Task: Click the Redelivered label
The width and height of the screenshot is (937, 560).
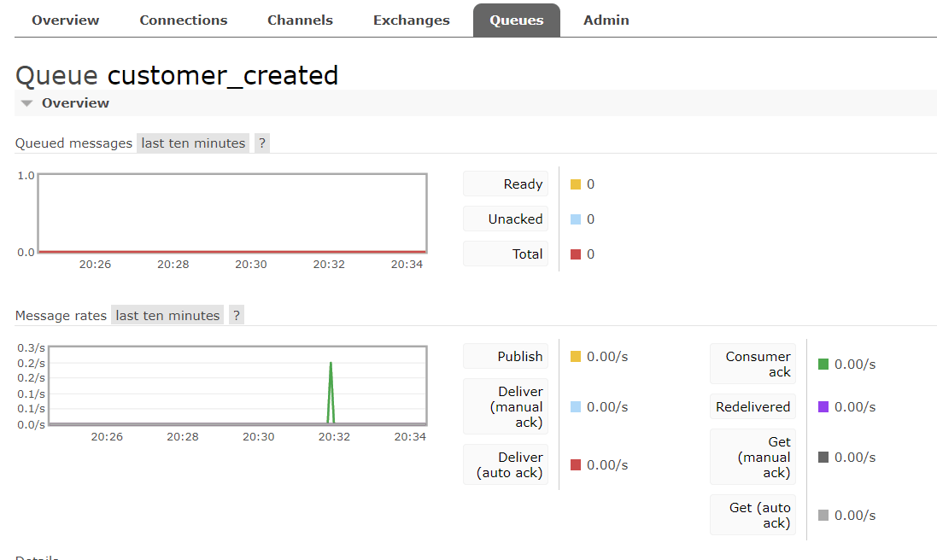Action: point(753,406)
